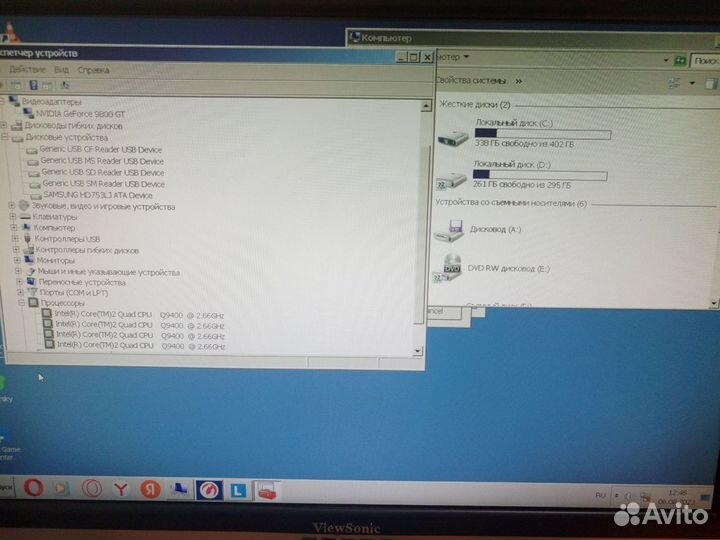Click the Мыши и иные указывающие устройства icon

pos(31,272)
